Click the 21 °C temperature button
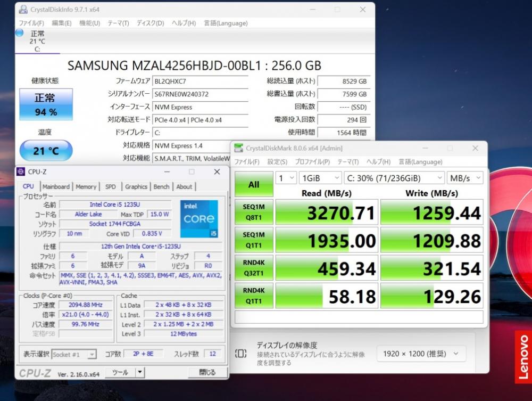532x401 pixels. (46, 150)
